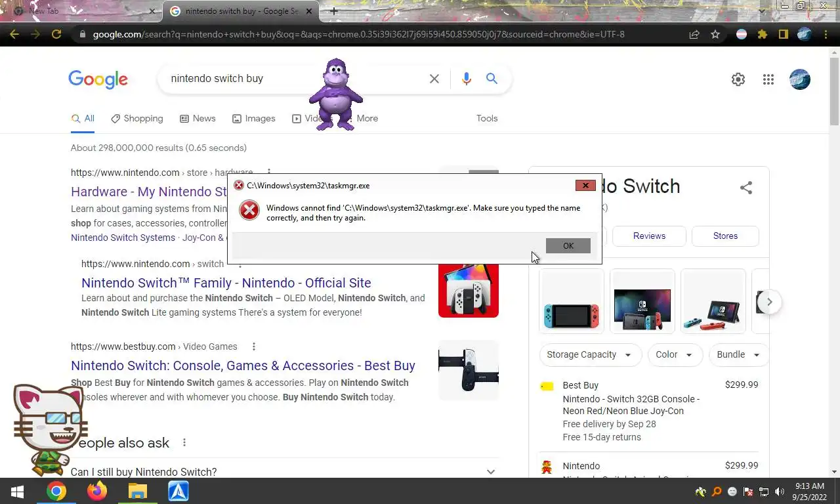This screenshot has width=840, height=504.
Task: Launch Firefox from the taskbar
Action: click(97, 491)
